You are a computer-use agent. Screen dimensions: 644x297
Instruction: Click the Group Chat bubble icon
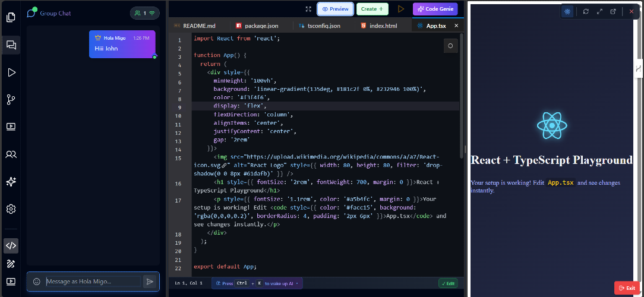[x=31, y=13]
